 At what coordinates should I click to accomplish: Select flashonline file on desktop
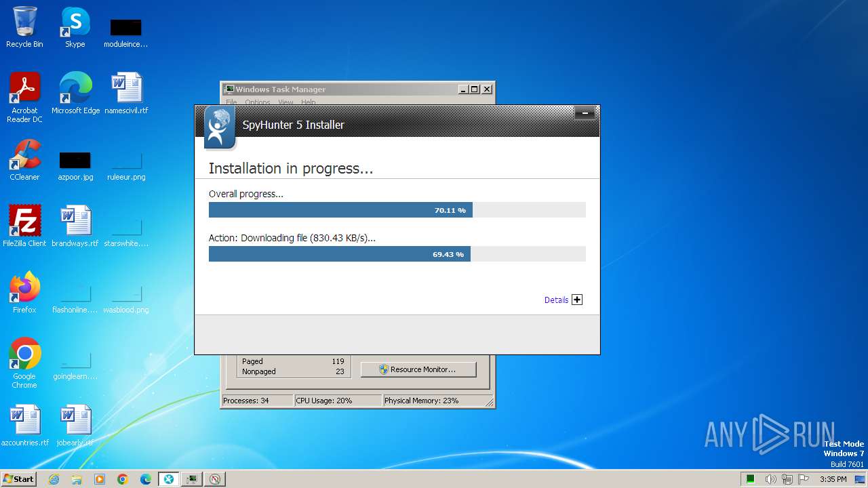[x=75, y=298]
